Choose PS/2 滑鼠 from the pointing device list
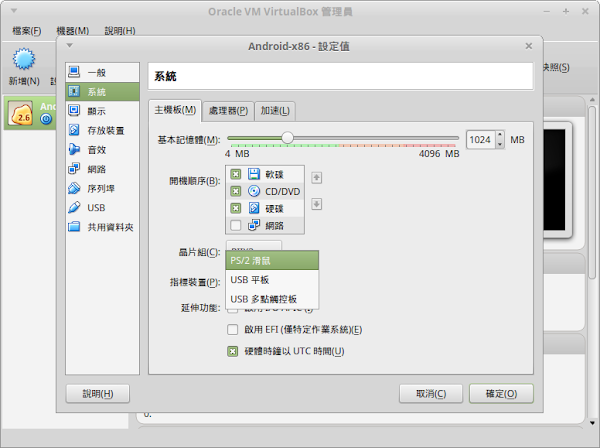600x448 pixels. 272,261
